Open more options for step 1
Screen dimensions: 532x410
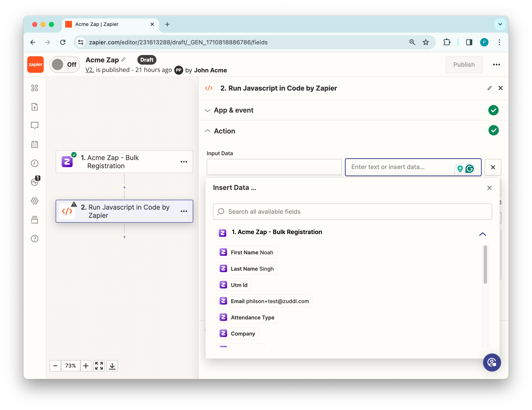[184, 162]
